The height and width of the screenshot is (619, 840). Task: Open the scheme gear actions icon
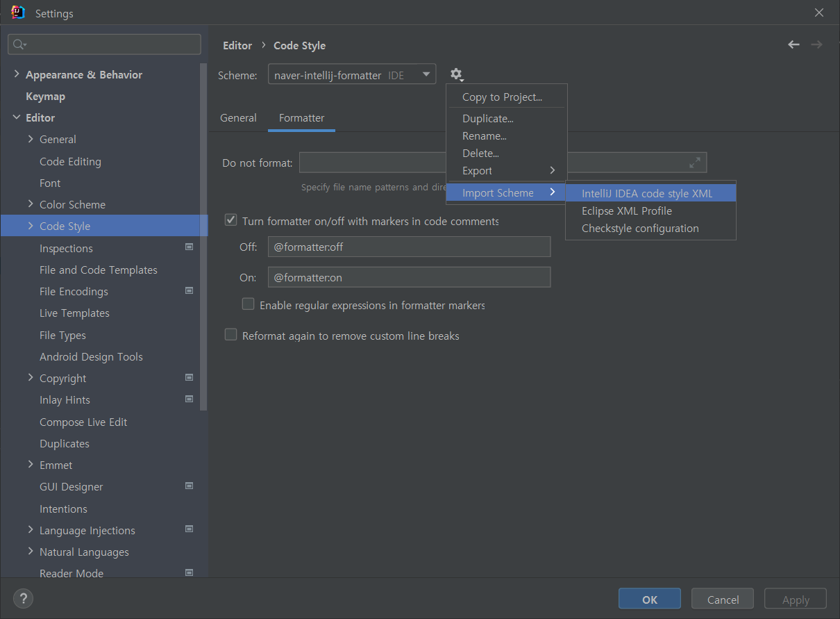[456, 74]
